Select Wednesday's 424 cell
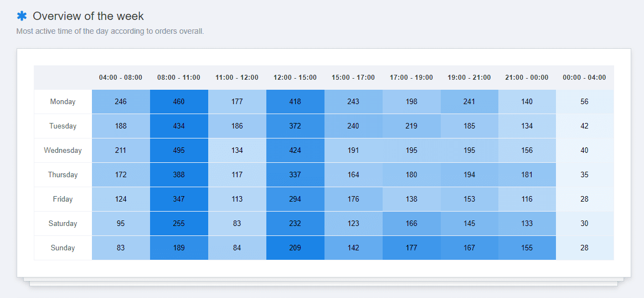Viewport: 644px width, 298px height. click(x=295, y=151)
